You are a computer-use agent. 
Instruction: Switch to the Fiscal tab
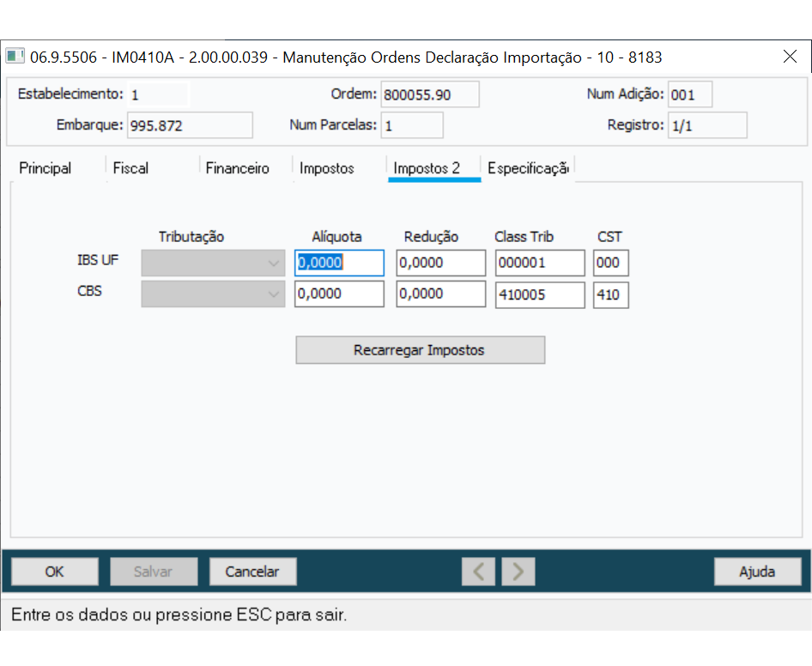click(130, 168)
